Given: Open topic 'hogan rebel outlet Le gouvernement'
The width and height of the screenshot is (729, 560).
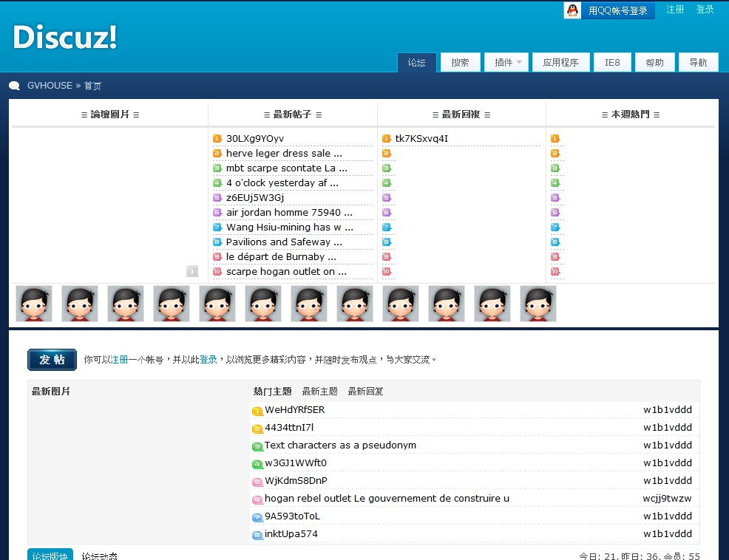Looking at the screenshot, I should 387,498.
